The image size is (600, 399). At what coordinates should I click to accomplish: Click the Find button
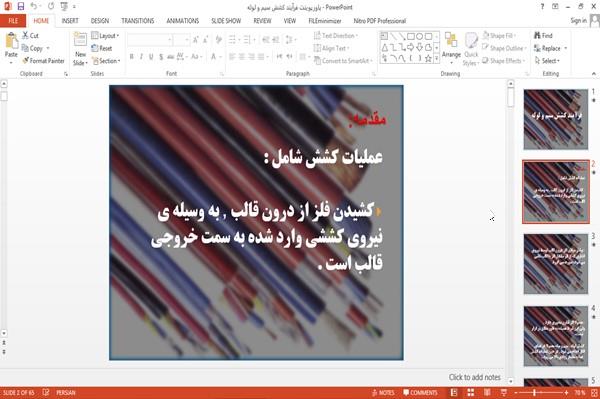543,36
